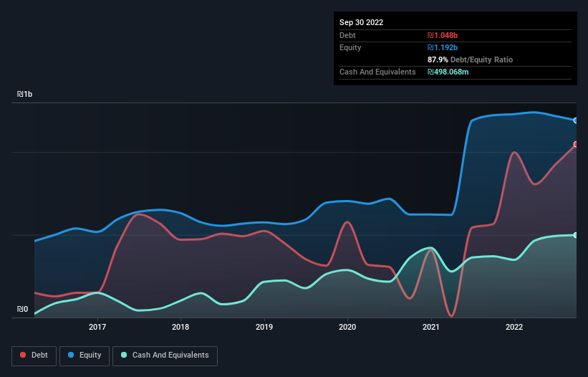Click the Equity row label in tooltip

[350, 47]
